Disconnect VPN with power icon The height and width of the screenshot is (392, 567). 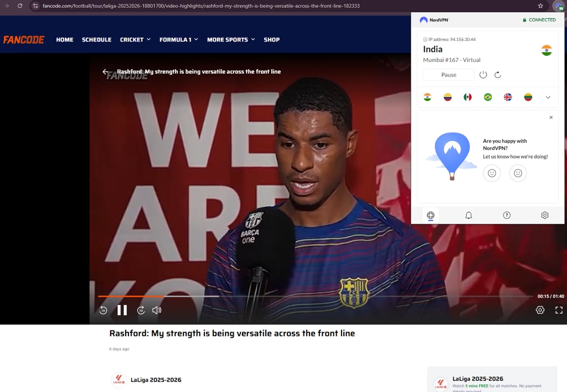coord(483,75)
